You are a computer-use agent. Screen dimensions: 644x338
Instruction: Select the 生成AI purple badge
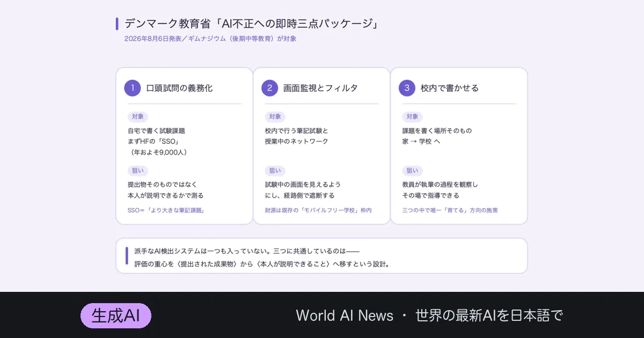click(x=116, y=315)
